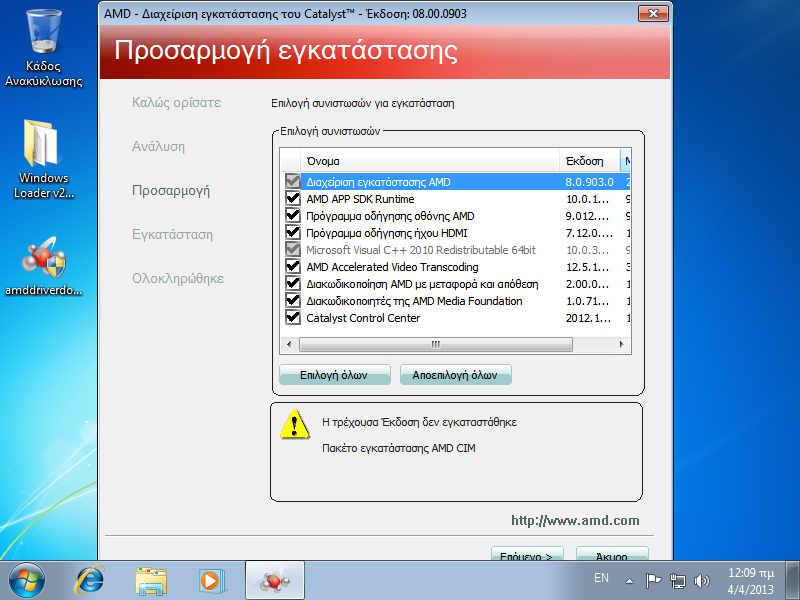Image resolution: width=800 pixels, height=600 pixels.
Task: Sort by the Όνομα column header
Action: coord(430,161)
